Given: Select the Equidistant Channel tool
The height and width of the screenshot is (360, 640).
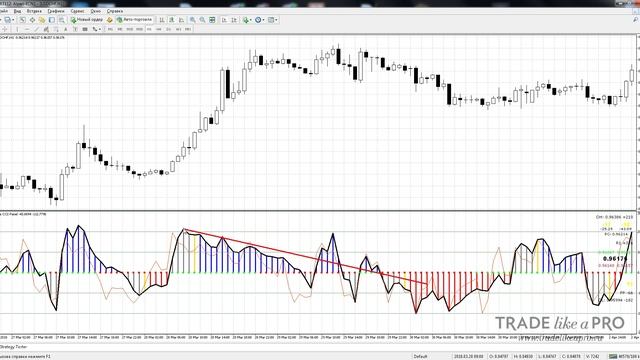Looking at the screenshot, I should [x=46, y=29].
